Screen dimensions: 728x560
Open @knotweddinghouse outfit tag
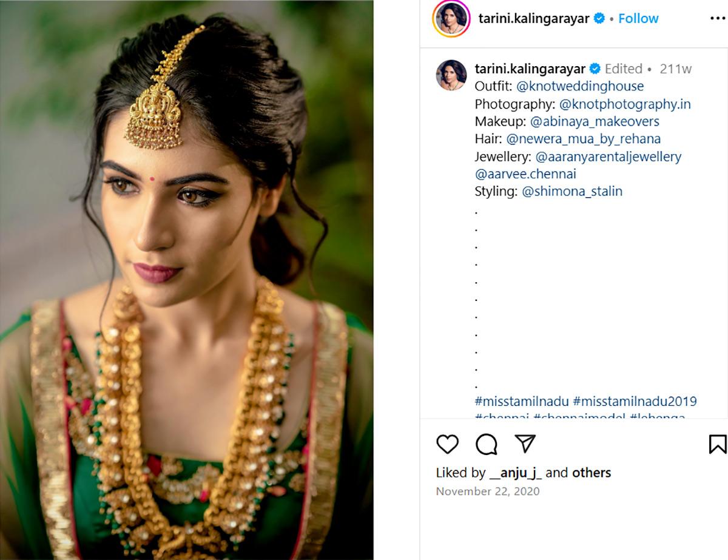point(580,86)
